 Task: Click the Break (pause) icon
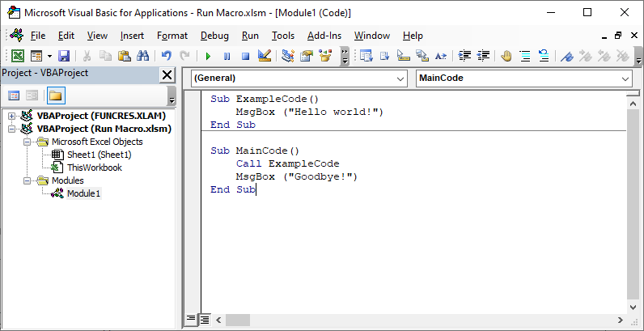(x=227, y=56)
